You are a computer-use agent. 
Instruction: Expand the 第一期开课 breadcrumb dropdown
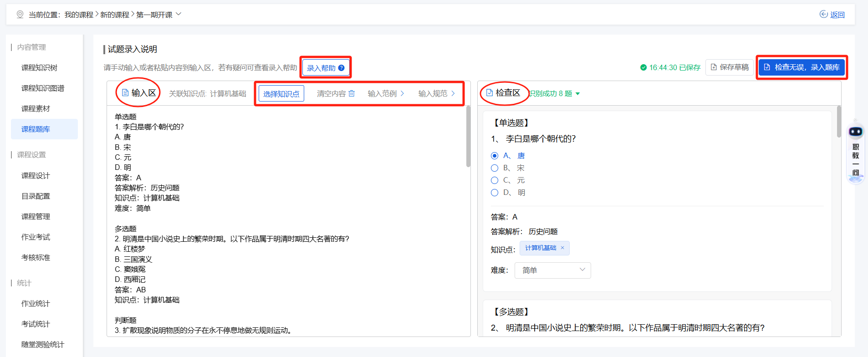pos(179,14)
